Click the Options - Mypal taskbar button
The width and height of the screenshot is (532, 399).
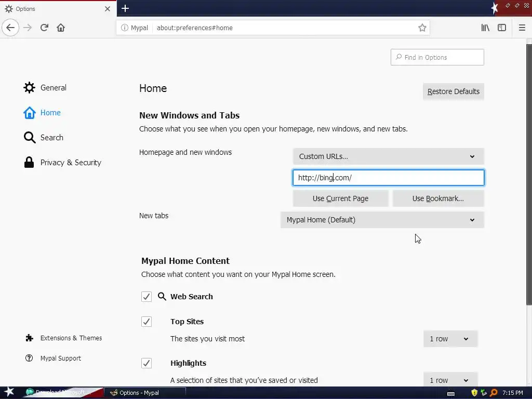(144, 393)
